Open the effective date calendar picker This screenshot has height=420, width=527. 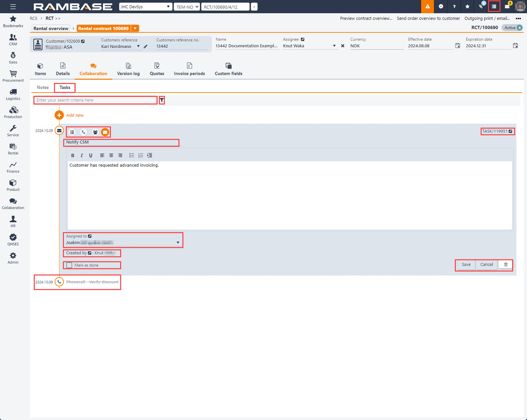pos(457,46)
